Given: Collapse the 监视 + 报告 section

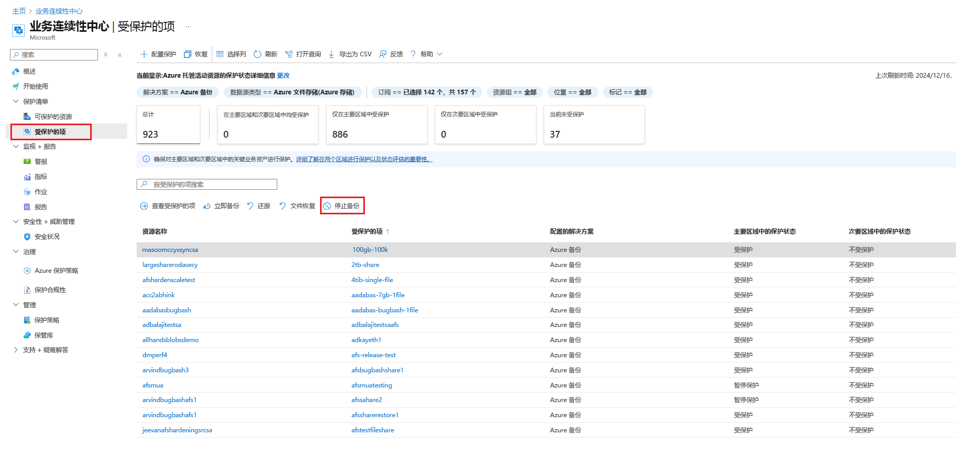Looking at the screenshot, I should 16,147.
